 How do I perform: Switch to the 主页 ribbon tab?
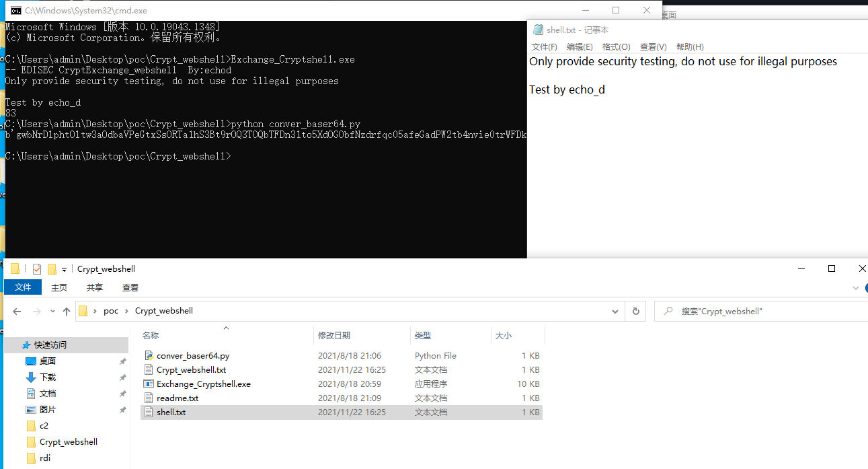tap(59, 287)
